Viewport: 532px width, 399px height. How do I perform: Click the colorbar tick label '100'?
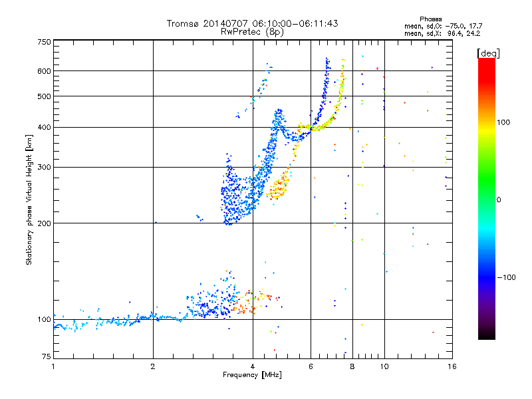503,122
